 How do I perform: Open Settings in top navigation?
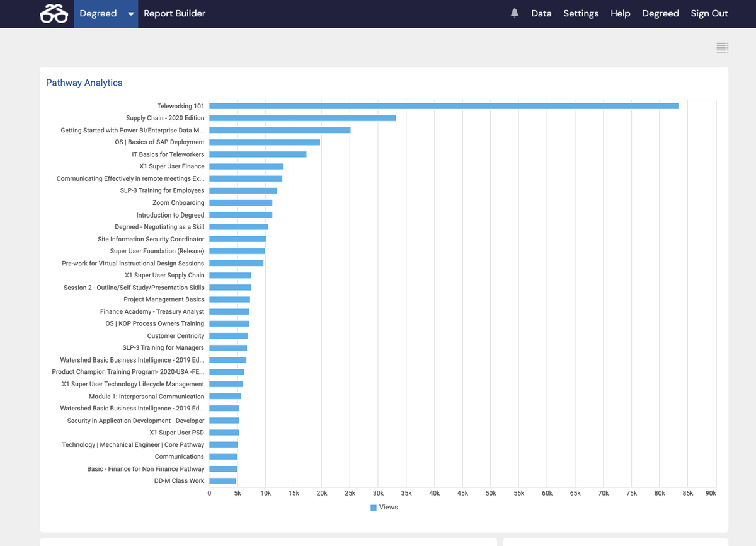click(581, 13)
